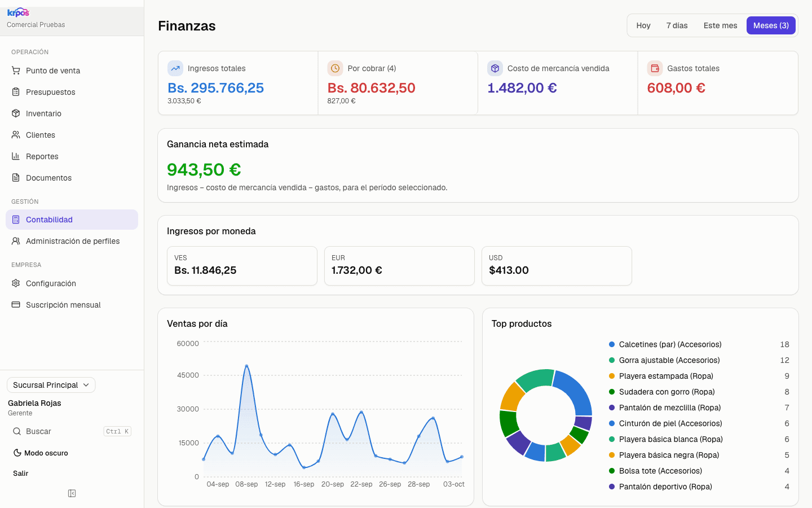Click the magnifier icon next to Buscar
Image resolution: width=812 pixels, height=508 pixels.
coord(17,431)
